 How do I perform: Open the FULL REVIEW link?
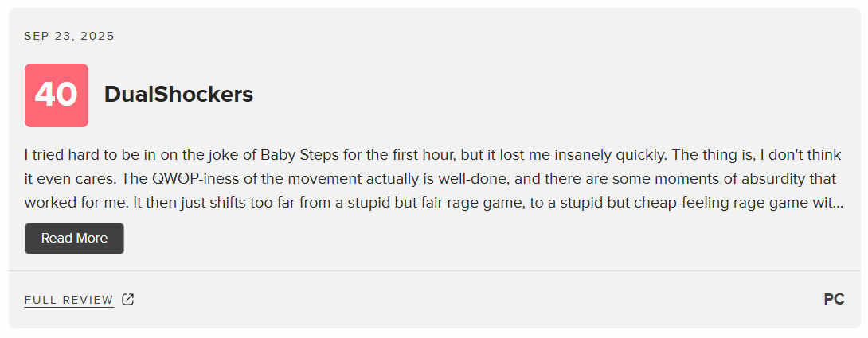[69, 300]
